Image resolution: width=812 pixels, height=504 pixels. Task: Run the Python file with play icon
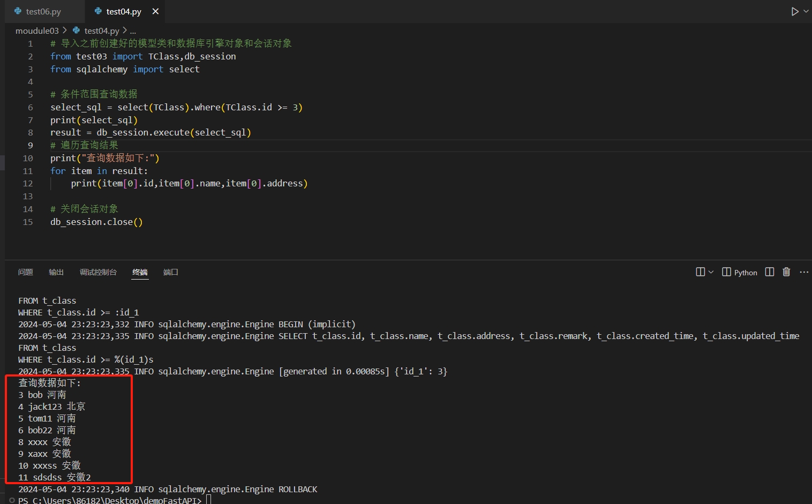pos(795,11)
